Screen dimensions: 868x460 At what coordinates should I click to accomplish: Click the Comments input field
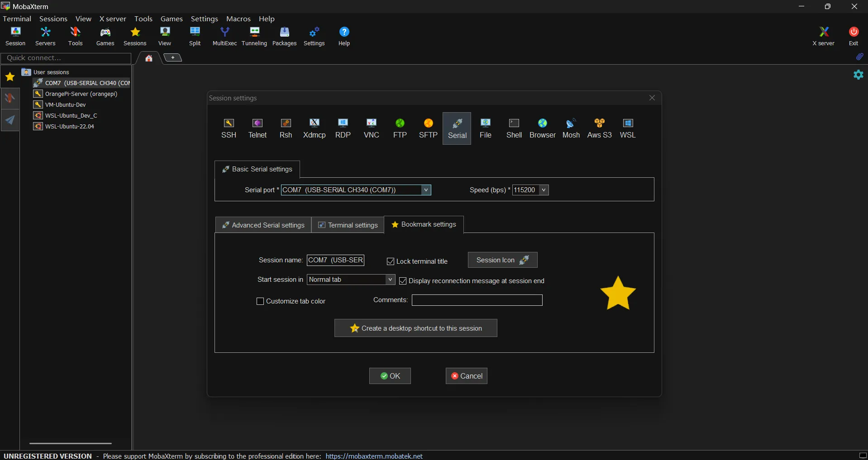pyautogui.click(x=477, y=300)
